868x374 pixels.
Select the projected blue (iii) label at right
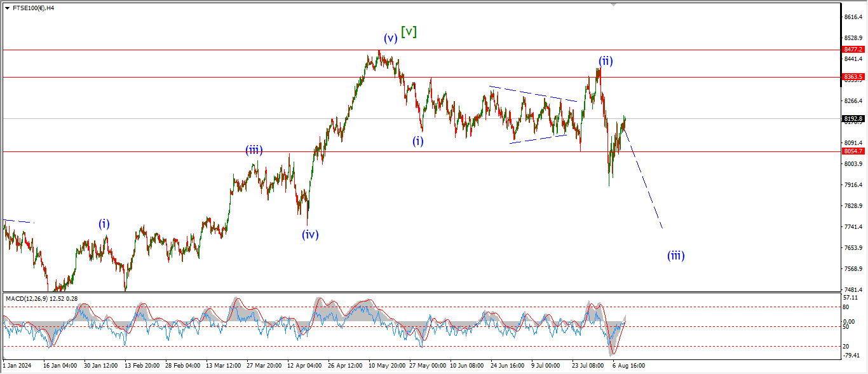click(x=675, y=256)
